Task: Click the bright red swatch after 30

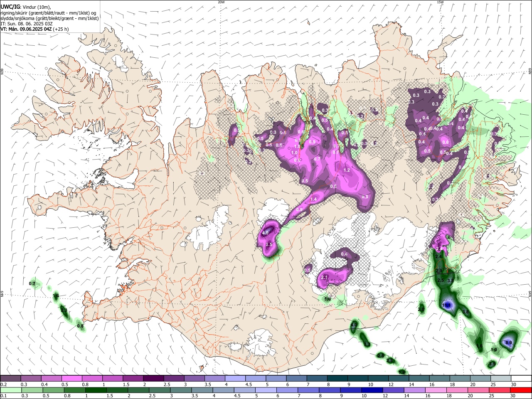Action: [521, 390]
